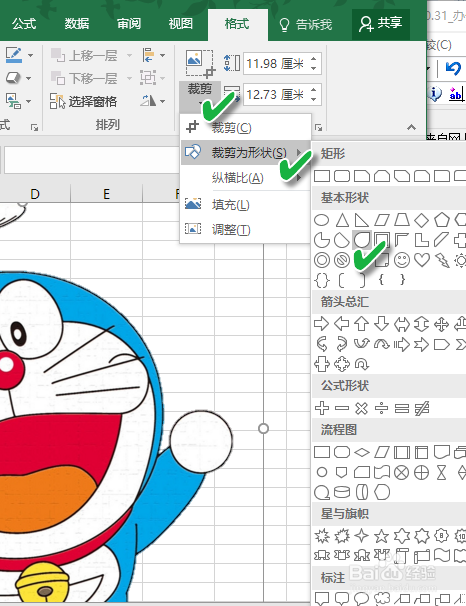Click the 共享 share button

(x=381, y=24)
